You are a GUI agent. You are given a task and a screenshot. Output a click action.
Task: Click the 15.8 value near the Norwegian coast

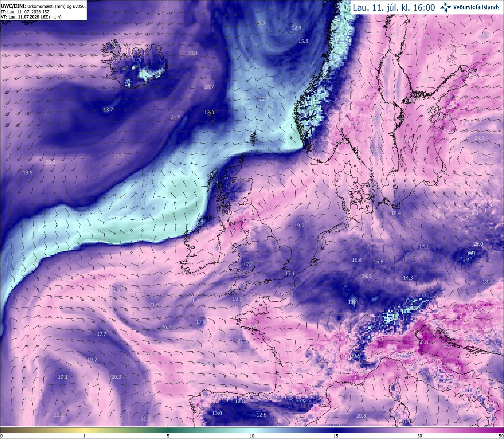point(303,41)
